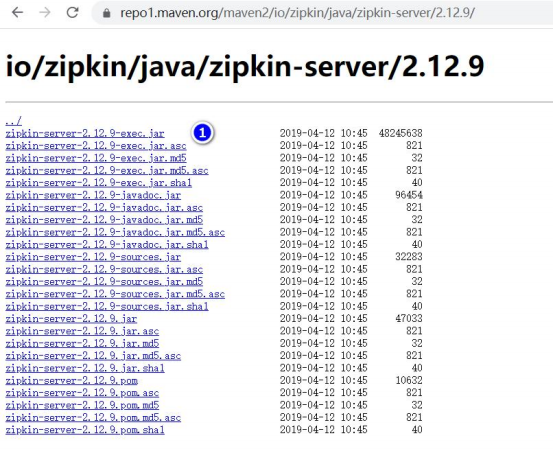
Task: Download zipkin-server-2.12.9-sources.jar
Action: point(93,257)
